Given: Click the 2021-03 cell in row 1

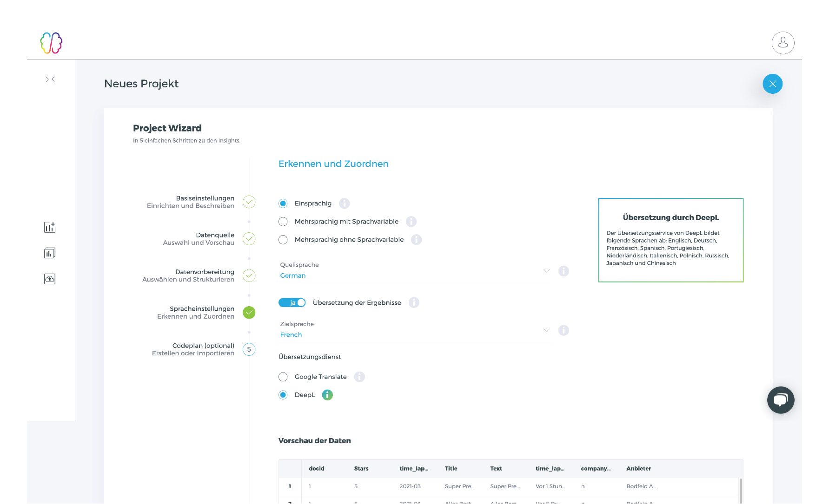Looking at the screenshot, I should click(x=410, y=486).
